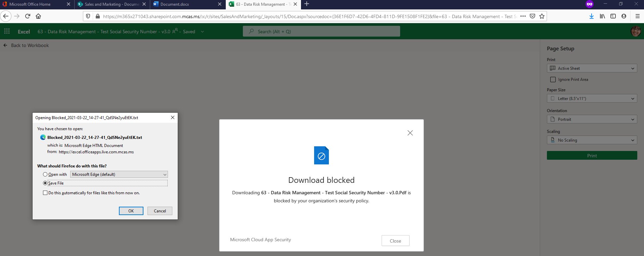Bookmark this page with the star icon
This screenshot has height=256, width=644.
pyautogui.click(x=542, y=16)
